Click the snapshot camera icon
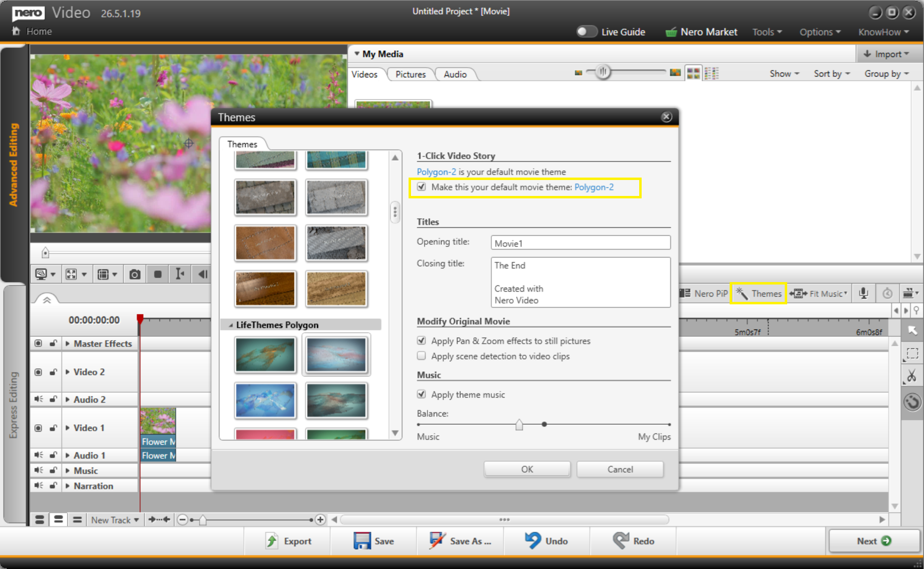 point(135,275)
